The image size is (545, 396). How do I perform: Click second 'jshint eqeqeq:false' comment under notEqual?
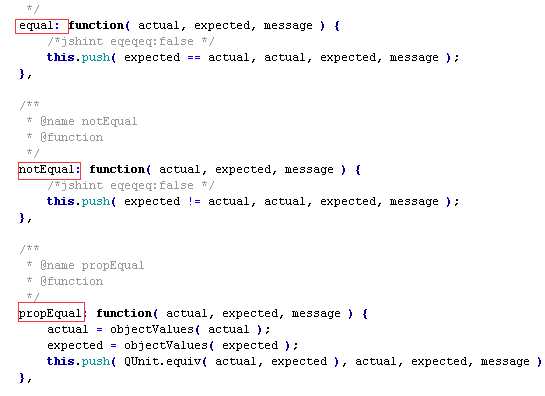(131, 186)
